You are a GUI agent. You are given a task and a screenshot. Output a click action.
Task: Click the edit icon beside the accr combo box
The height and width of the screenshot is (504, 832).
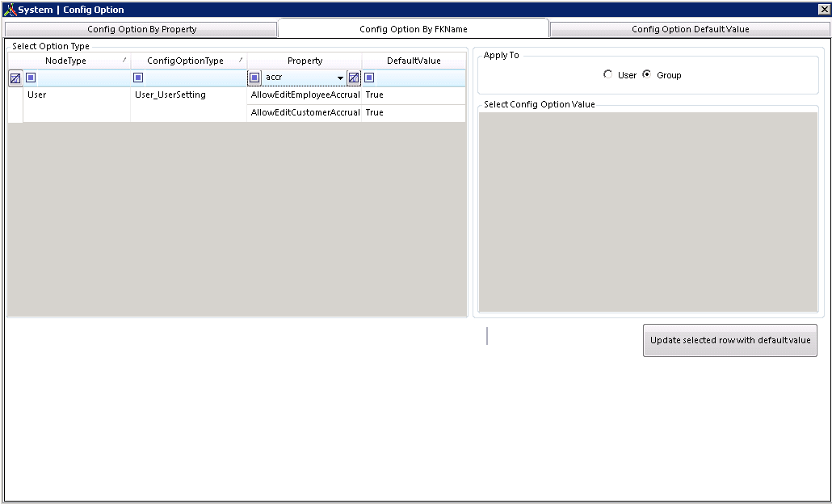tap(353, 78)
